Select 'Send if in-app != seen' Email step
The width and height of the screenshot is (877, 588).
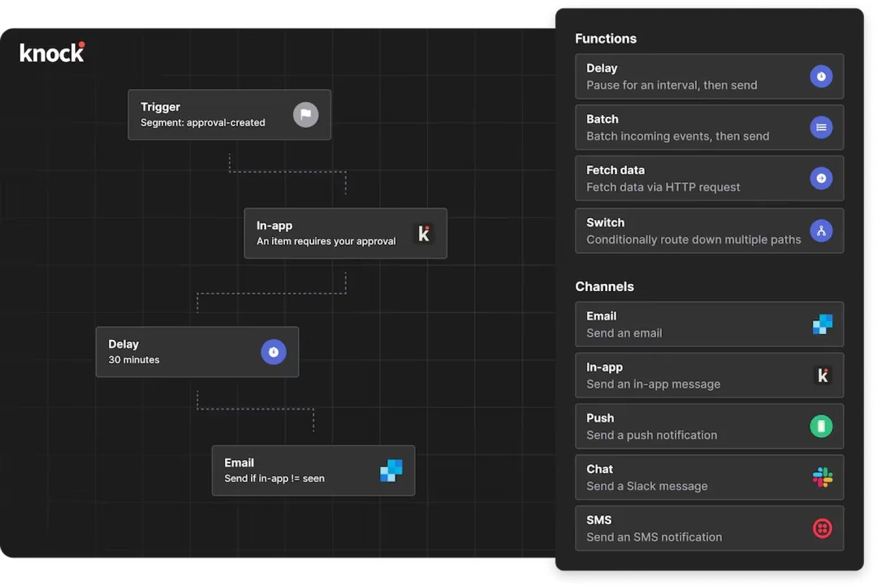tap(274, 479)
